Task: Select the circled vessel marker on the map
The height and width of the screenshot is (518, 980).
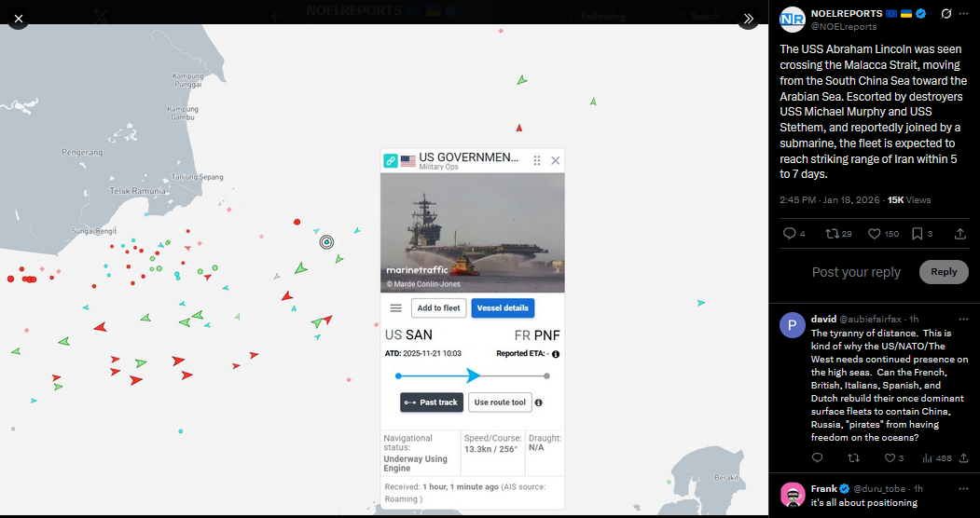Action: [x=326, y=242]
